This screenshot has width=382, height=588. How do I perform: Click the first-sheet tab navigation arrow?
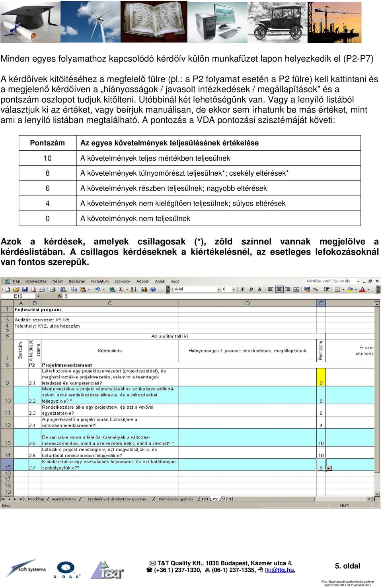click(x=3, y=499)
